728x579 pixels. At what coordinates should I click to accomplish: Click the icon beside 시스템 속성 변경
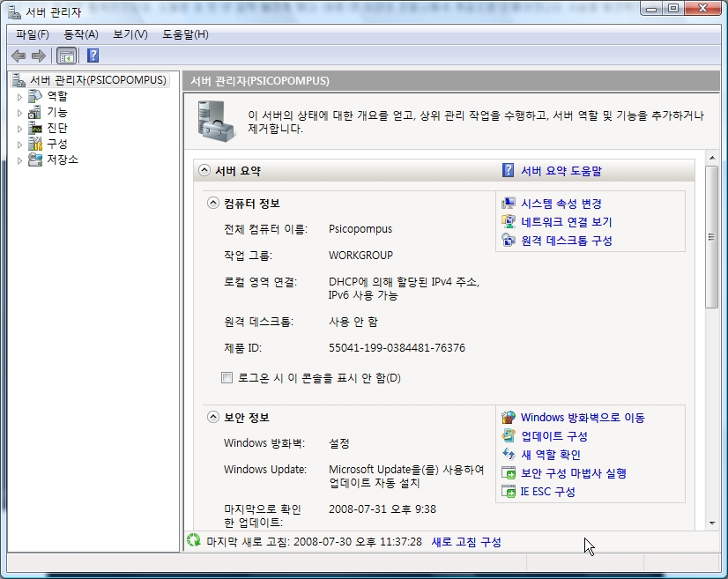tap(509, 204)
